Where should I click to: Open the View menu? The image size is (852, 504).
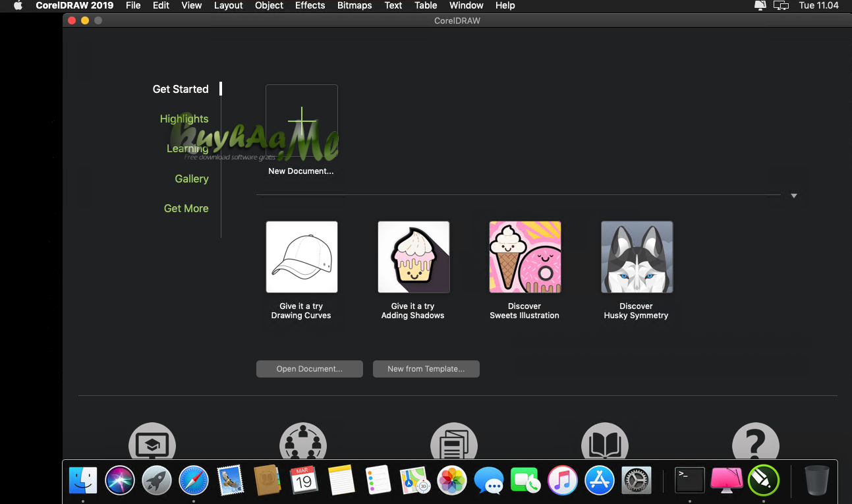point(192,5)
